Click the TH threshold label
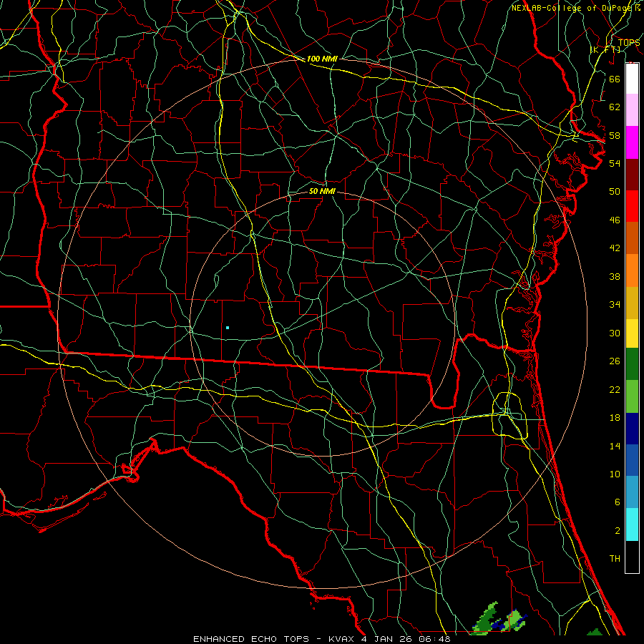 click(615, 559)
